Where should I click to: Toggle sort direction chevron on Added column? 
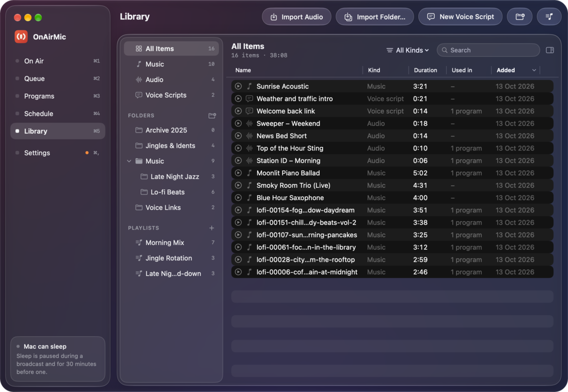point(534,70)
